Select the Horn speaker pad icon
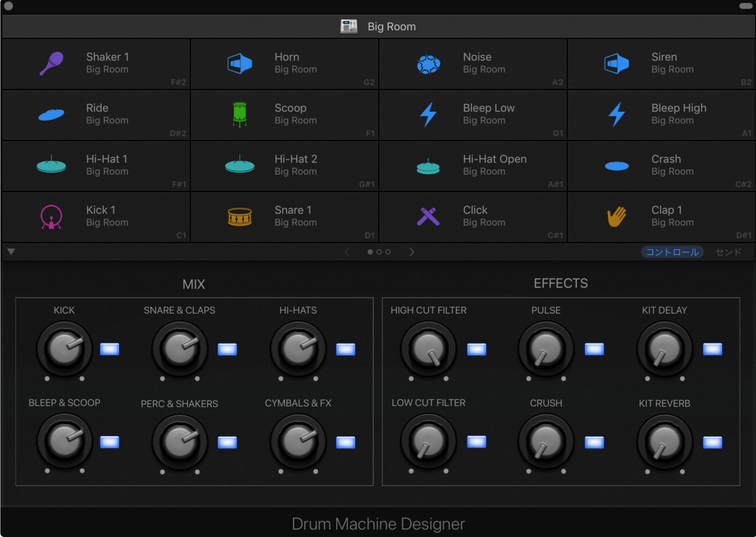The width and height of the screenshot is (756, 537). click(x=240, y=64)
